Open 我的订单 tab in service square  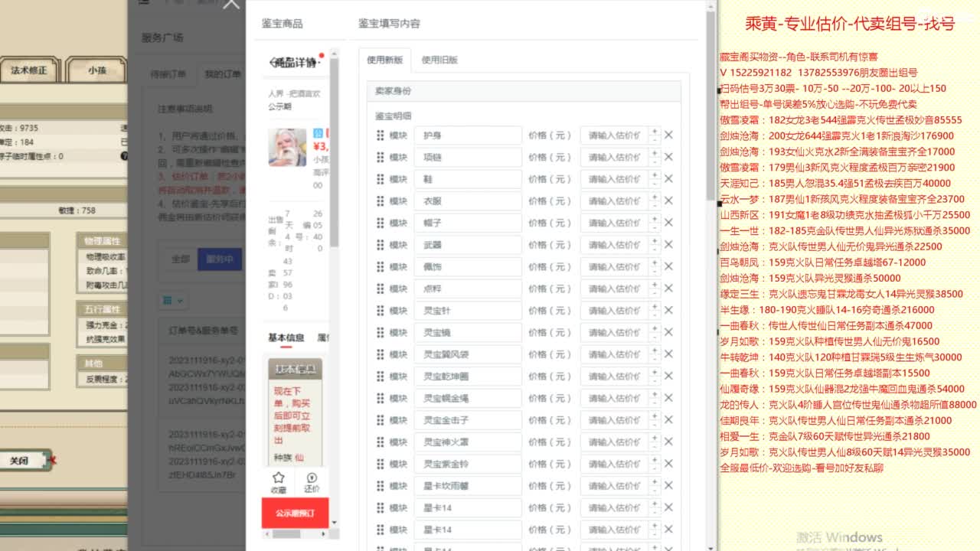click(x=222, y=74)
